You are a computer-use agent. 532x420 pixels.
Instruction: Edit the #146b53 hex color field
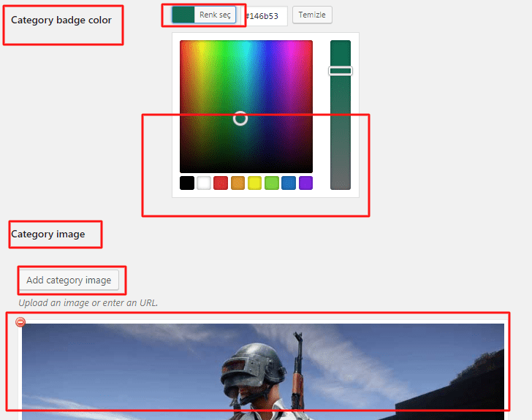265,16
